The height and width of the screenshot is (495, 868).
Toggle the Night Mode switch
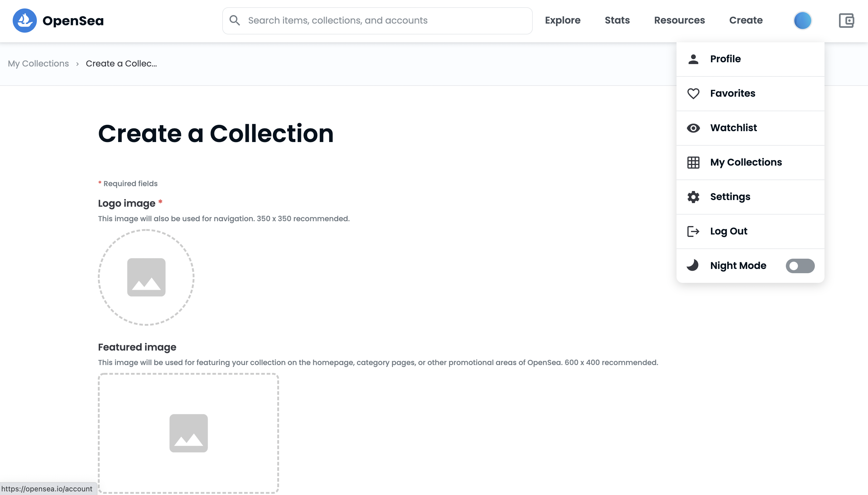click(x=800, y=266)
